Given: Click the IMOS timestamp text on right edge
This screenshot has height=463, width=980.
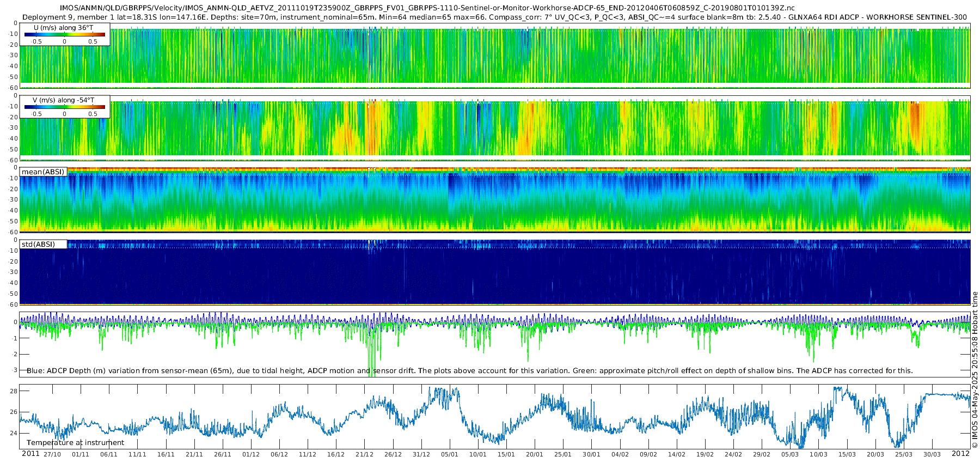Looking at the screenshot, I should coord(975,377).
